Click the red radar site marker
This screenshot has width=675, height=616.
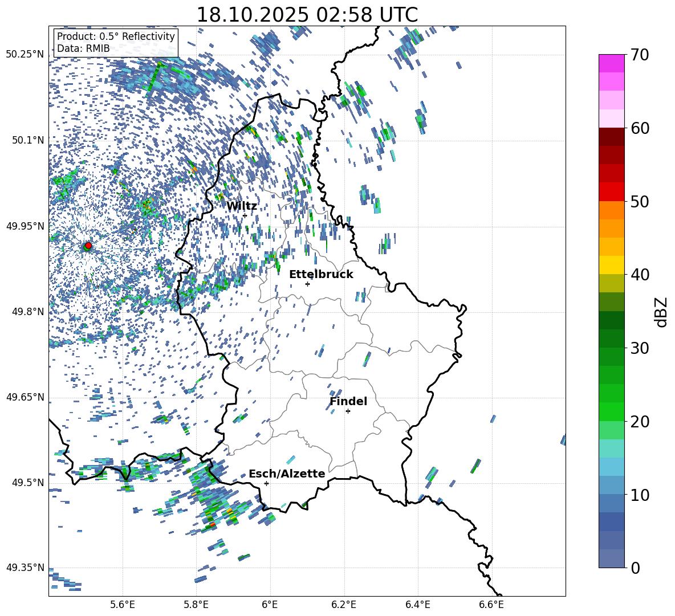[x=88, y=245]
